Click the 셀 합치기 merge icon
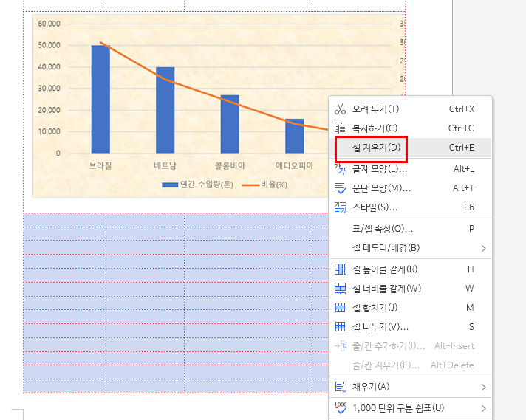Screen dimensions: 526x420 [340, 307]
